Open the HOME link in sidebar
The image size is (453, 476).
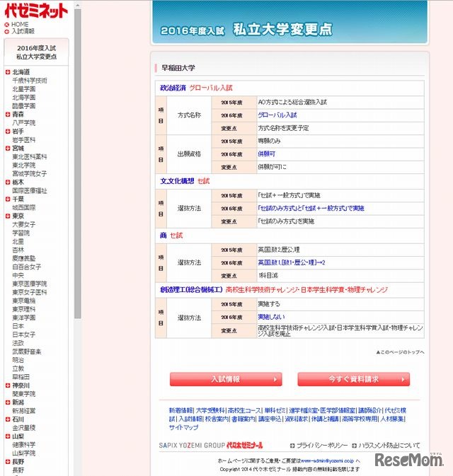click(x=20, y=24)
